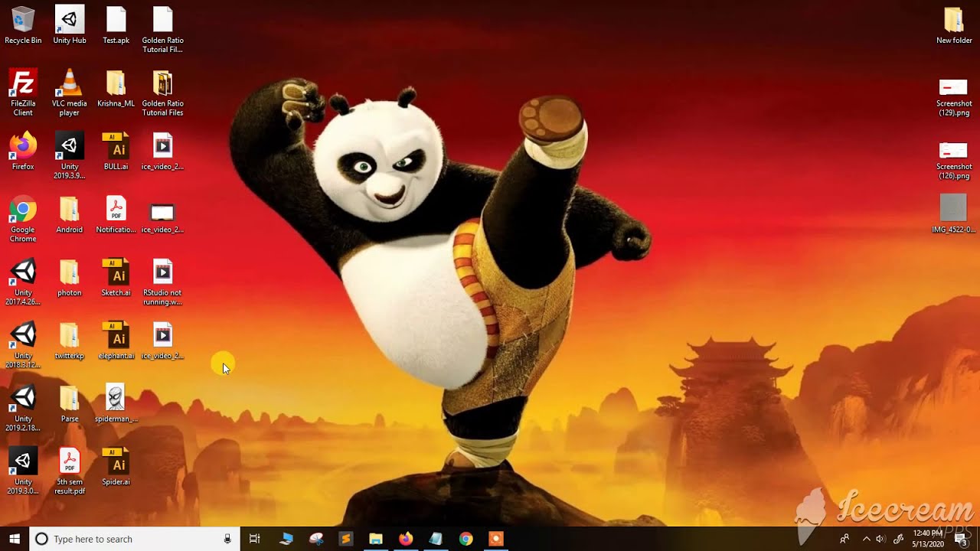The width and height of the screenshot is (980, 551).
Task: Click the search microphone icon
Action: click(227, 539)
